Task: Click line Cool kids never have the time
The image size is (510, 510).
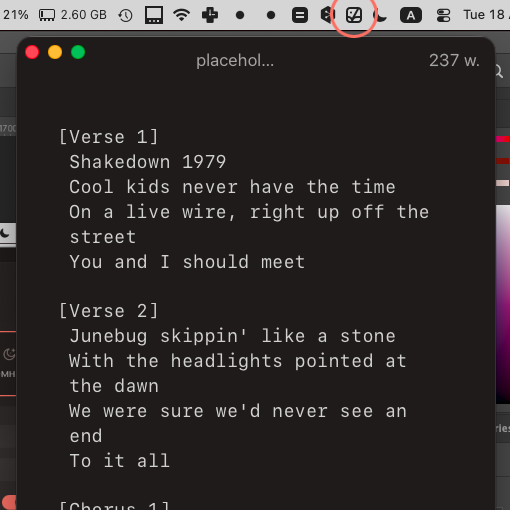Action: pos(232,187)
